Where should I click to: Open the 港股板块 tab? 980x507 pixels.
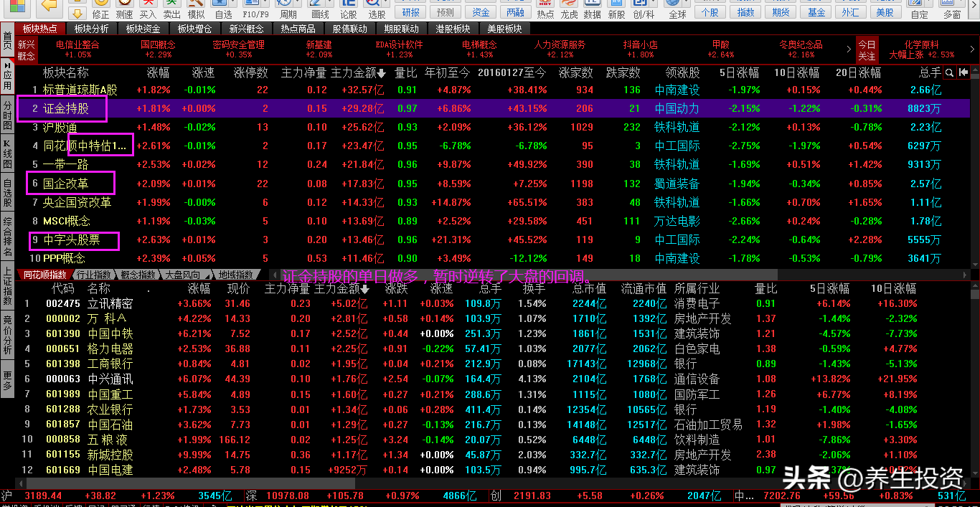tap(453, 29)
